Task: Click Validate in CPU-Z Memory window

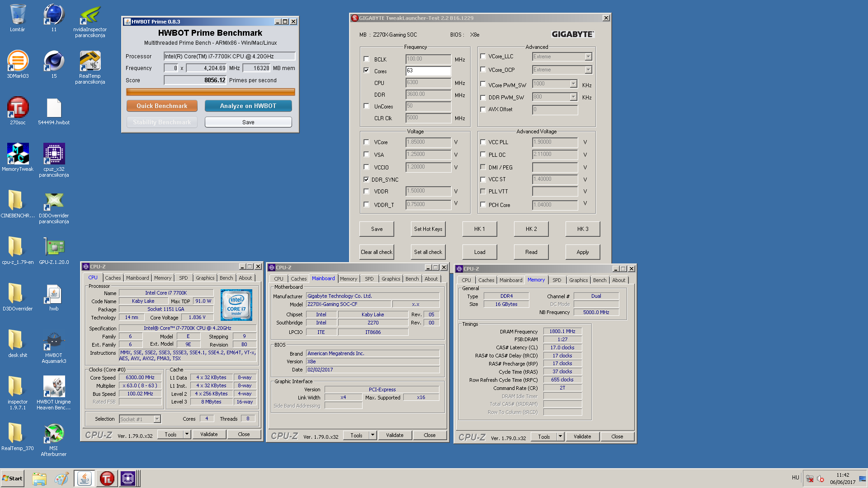Action: point(582,436)
